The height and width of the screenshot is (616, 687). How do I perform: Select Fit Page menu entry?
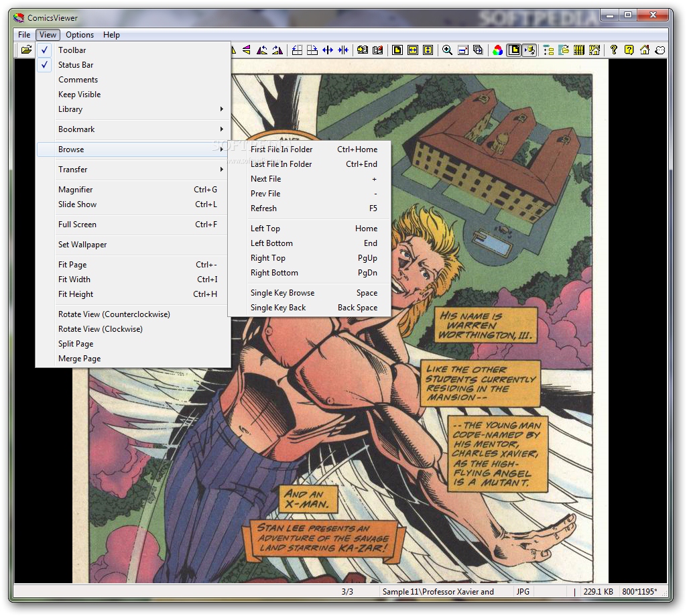[133, 265]
